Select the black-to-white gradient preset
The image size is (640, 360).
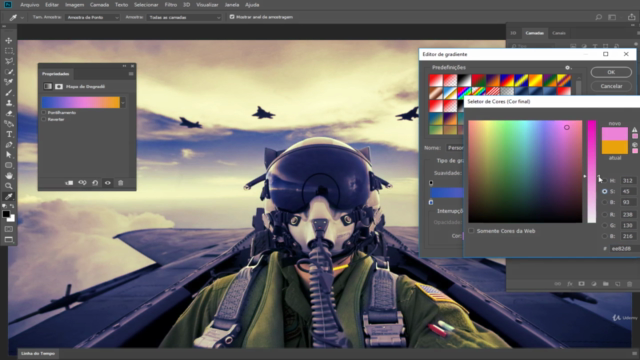tap(464, 80)
